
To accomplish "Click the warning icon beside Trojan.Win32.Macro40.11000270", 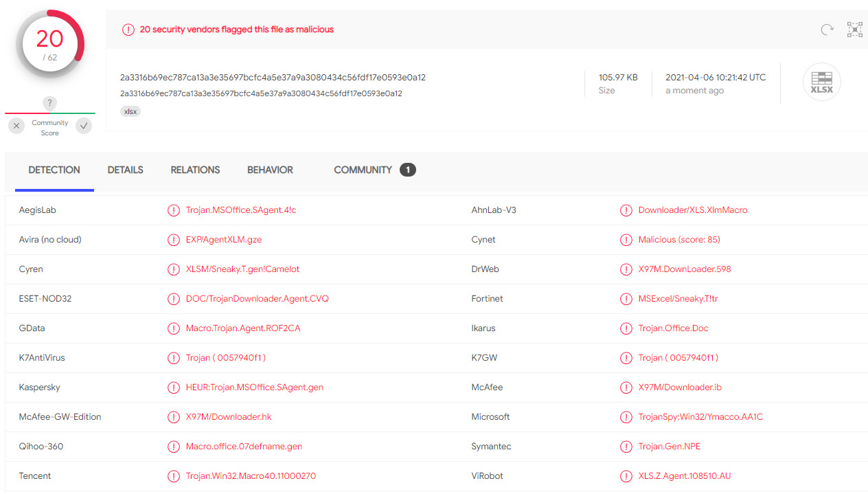I will click(173, 476).
